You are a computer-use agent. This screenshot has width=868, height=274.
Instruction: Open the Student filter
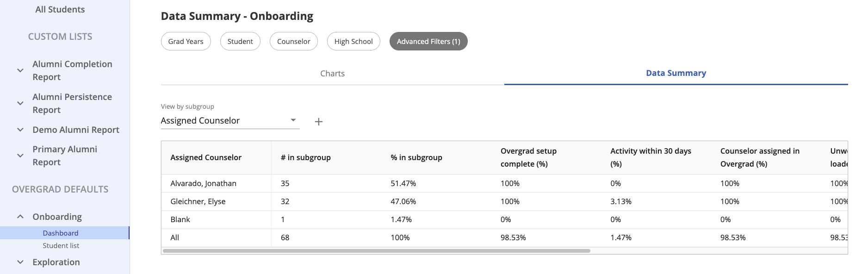[240, 41]
